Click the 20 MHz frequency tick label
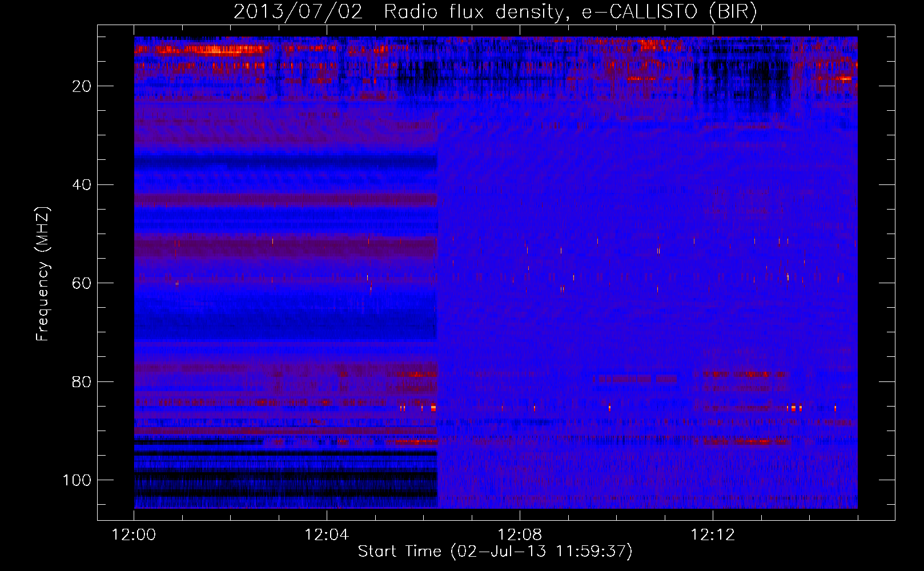 click(82, 86)
